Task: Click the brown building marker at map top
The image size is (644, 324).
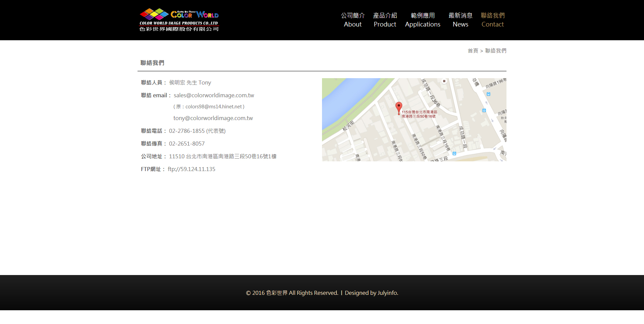Action: click(444, 82)
